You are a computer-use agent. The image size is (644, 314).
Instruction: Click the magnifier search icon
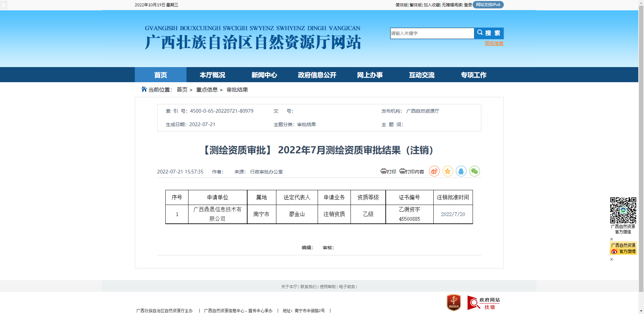480,33
